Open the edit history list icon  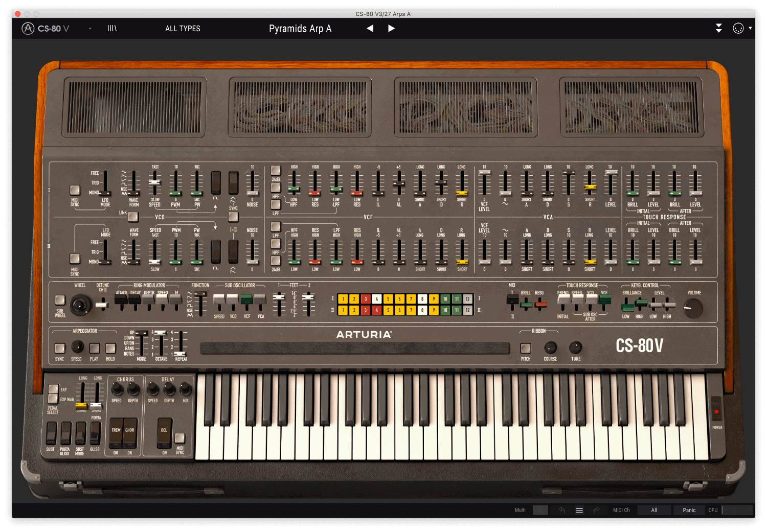click(x=579, y=510)
